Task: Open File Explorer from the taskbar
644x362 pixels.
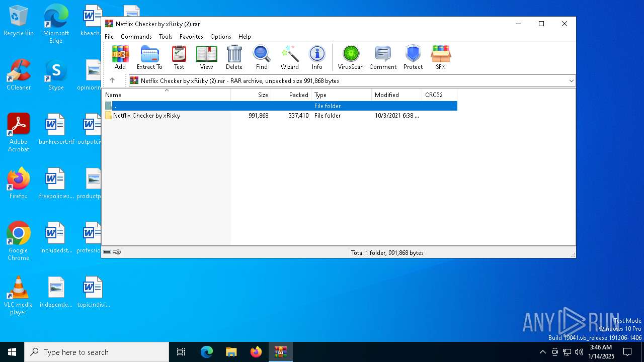Action: [231, 352]
